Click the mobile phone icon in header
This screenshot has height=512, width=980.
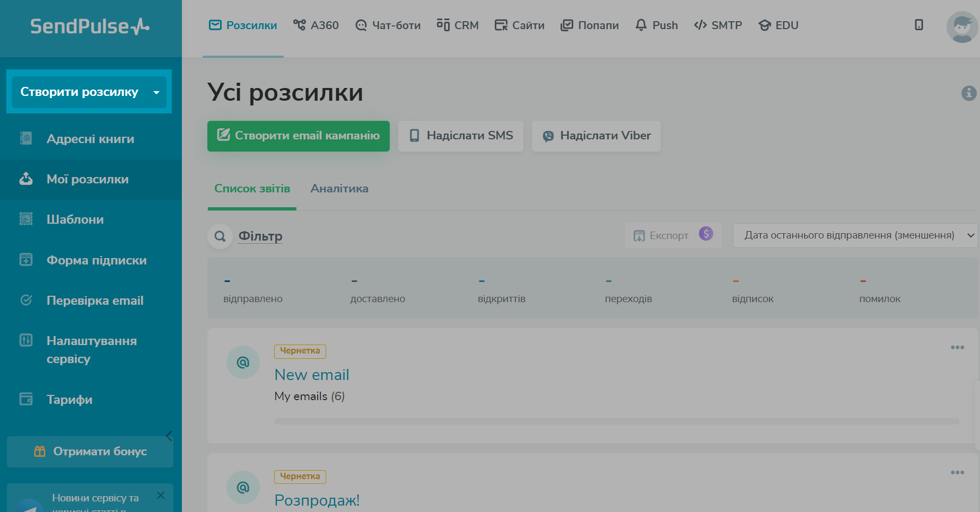click(x=918, y=25)
